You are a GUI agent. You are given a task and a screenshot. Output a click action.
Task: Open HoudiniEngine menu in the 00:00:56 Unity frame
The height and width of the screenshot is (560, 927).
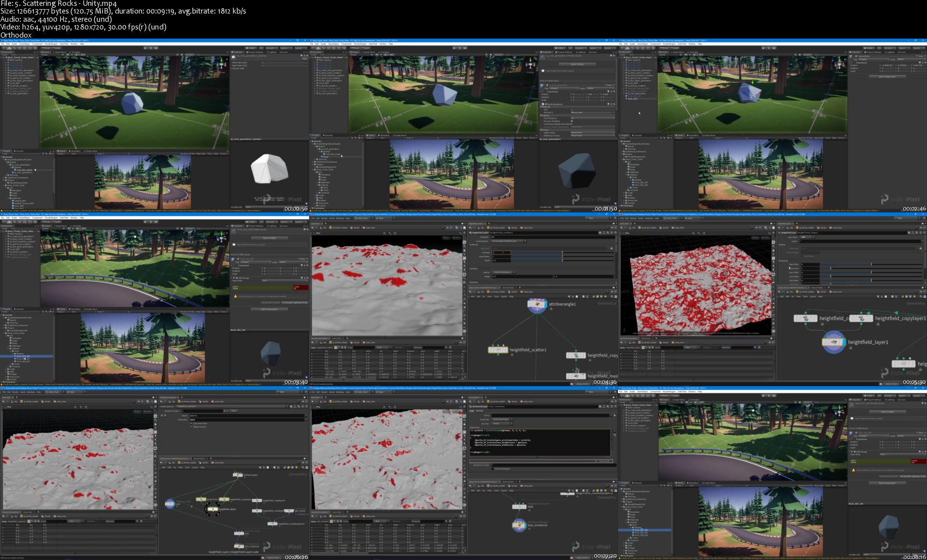(x=51, y=44)
